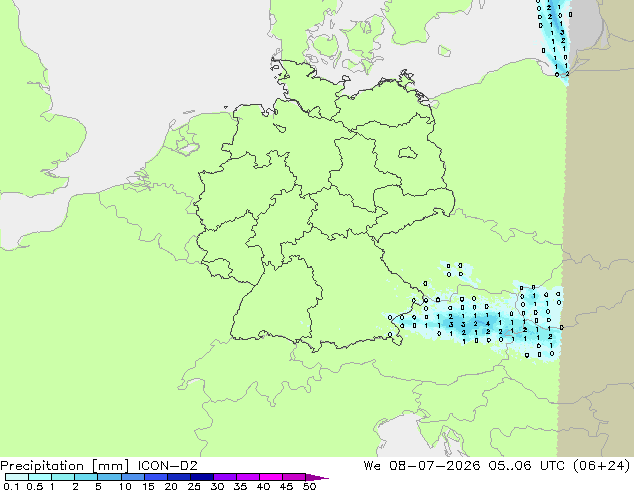Click the legend arrow tip above 50 mm

(x=317, y=477)
